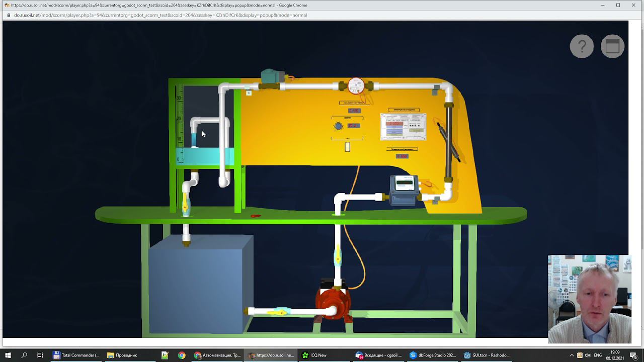
Task: Switch to dbForge Studio in the taskbar
Action: (x=432, y=355)
